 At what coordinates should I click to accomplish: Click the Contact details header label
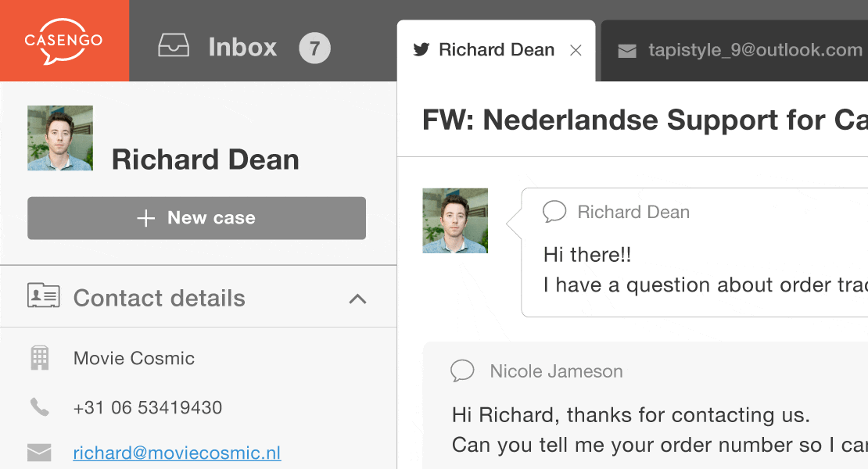tap(160, 298)
